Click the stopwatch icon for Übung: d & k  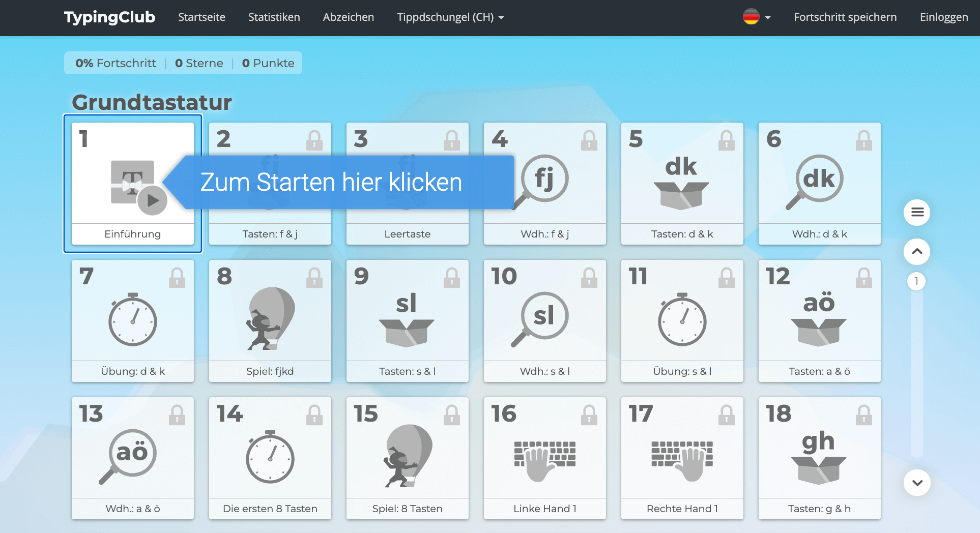[x=132, y=320]
